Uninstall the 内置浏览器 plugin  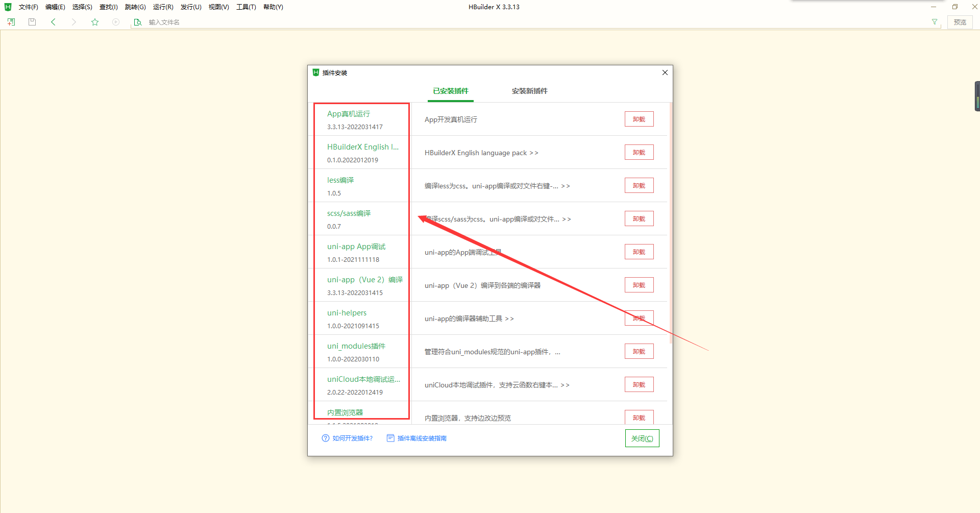[639, 417]
